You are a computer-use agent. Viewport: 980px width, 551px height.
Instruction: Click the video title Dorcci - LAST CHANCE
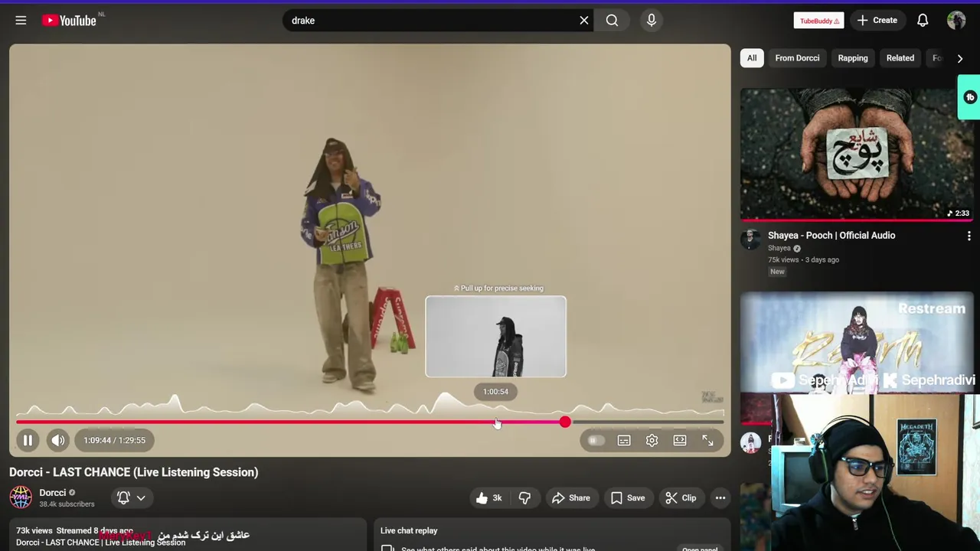(134, 472)
